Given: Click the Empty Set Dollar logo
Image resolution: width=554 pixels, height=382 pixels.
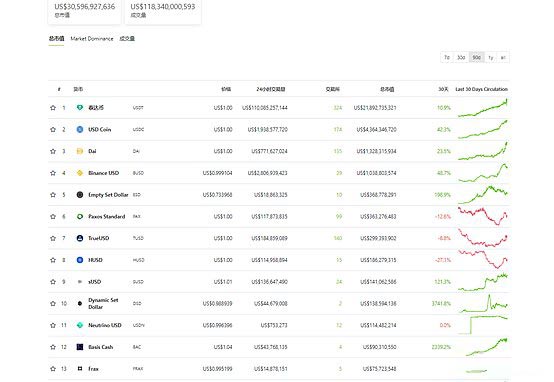Looking at the screenshot, I should (80, 195).
